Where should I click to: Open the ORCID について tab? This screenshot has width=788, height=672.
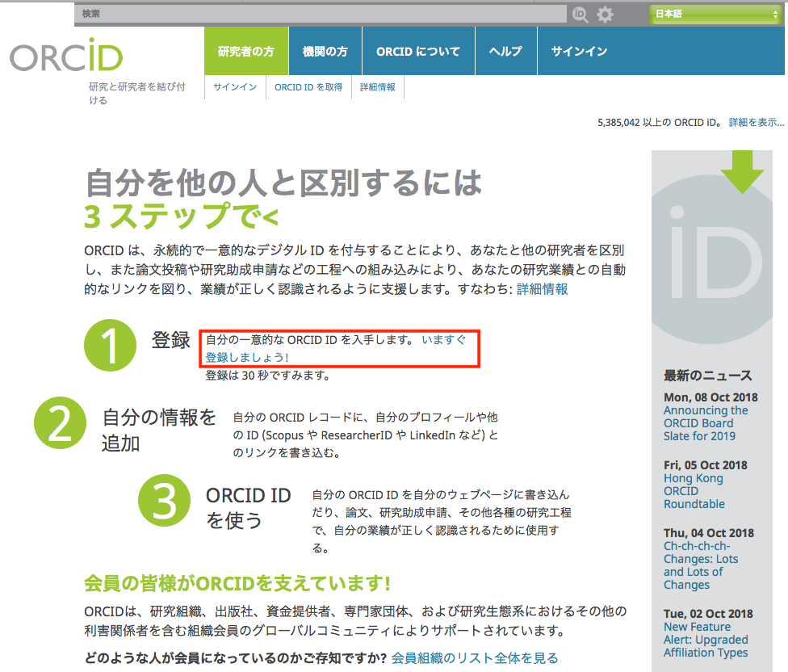[x=418, y=51]
